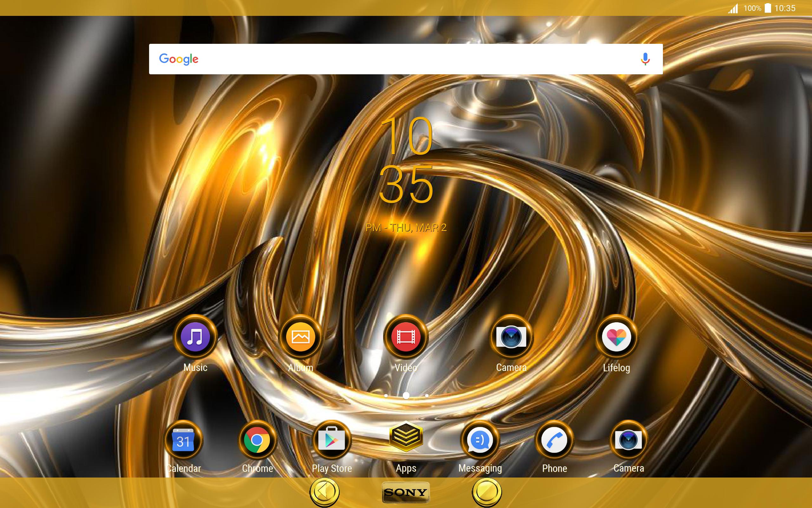Select the current middle page indicator dot
The height and width of the screenshot is (508, 812).
coord(406,396)
